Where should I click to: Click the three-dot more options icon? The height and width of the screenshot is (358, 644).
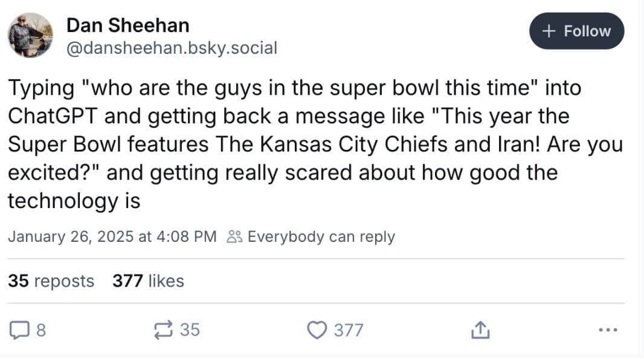(608, 330)
